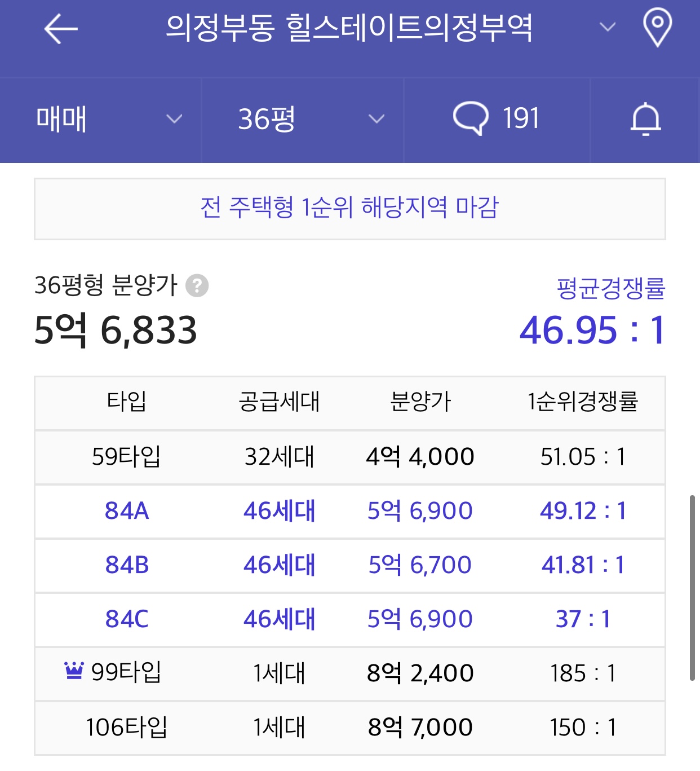
Task: Select the 59타입 row label
Action: (x=127, y=456)
